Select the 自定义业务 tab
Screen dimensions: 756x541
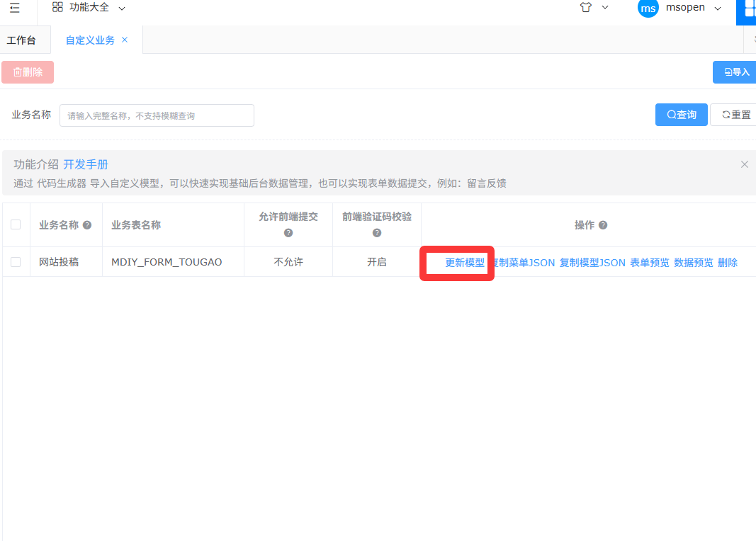point(90,40)
